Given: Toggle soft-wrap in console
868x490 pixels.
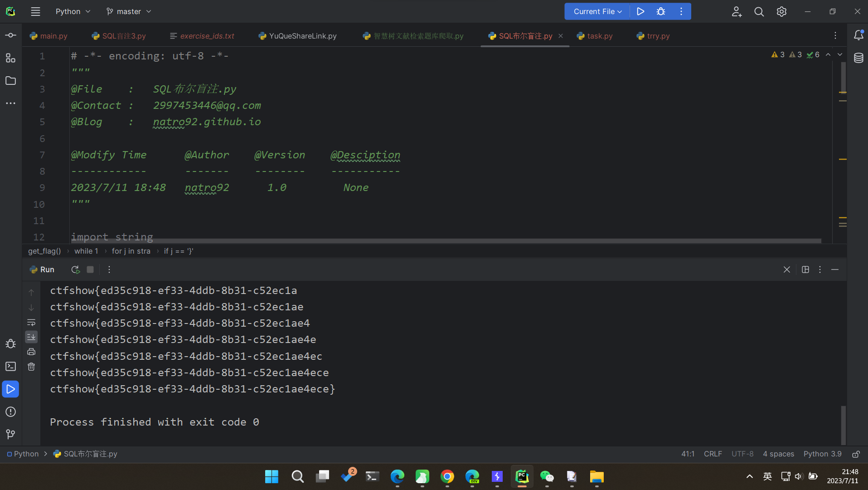Looking at the screenshot, I should point(31,323).
